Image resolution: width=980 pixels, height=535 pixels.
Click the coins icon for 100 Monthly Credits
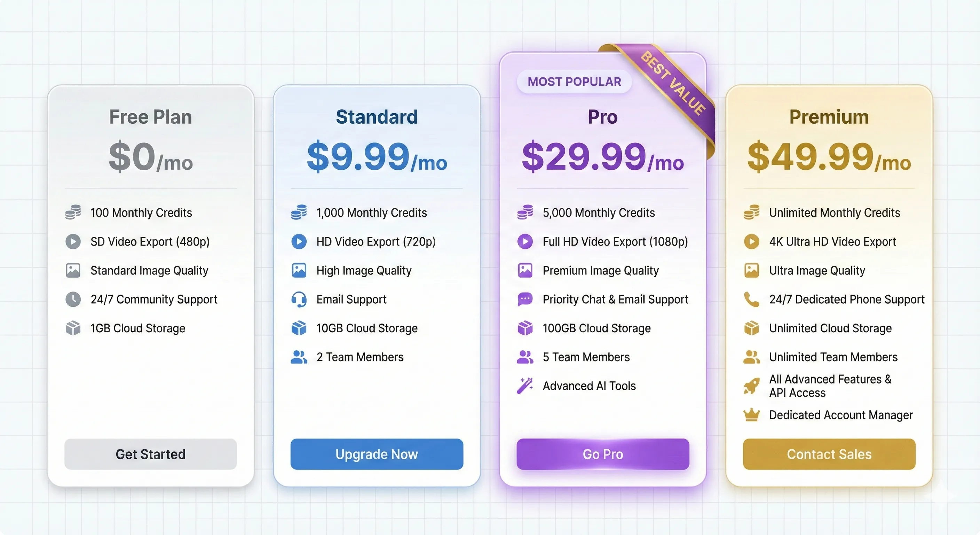(x=73, y=212)
